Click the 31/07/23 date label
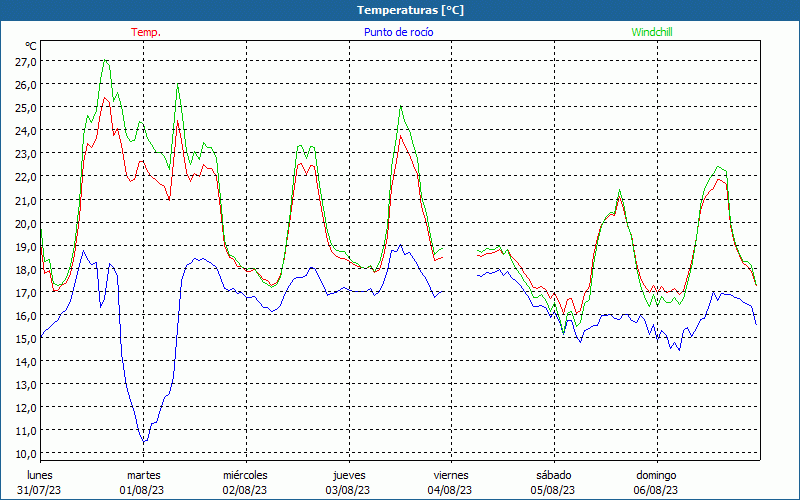800x500 pixels. coord(39,490)
